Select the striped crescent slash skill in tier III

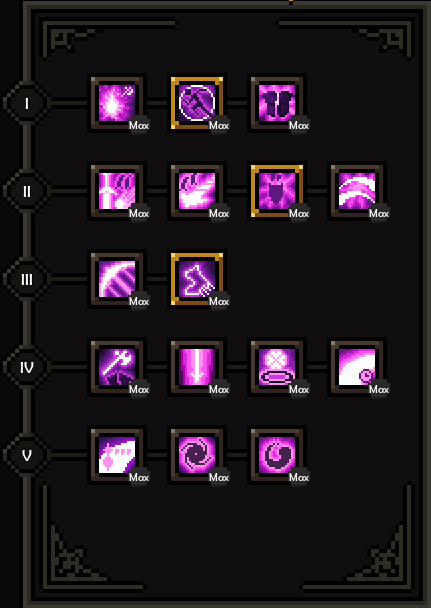117,279
